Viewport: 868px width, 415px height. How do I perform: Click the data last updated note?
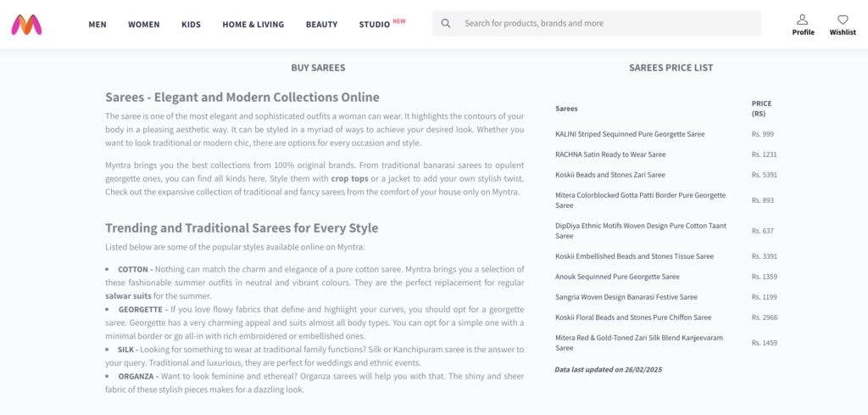pyautogui.click(x=609, y=369)
